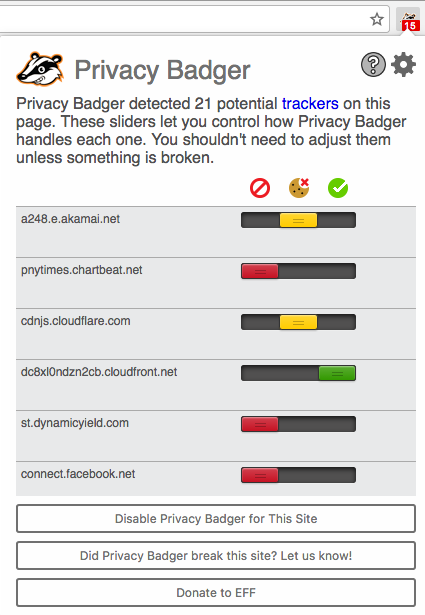The image size is (425, 615).
Task: Open the Privacy Badger help icon
Action: pos(373,65)
